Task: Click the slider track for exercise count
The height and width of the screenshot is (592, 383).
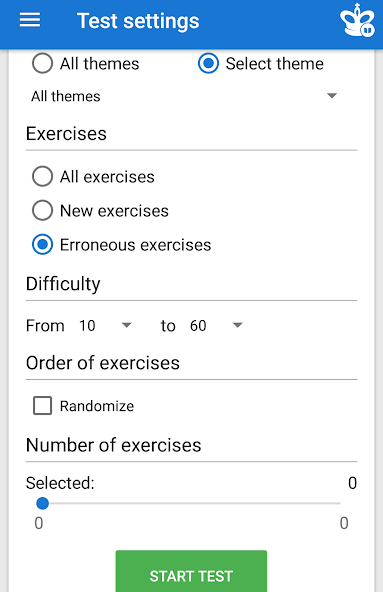Action: coord(191,503)
